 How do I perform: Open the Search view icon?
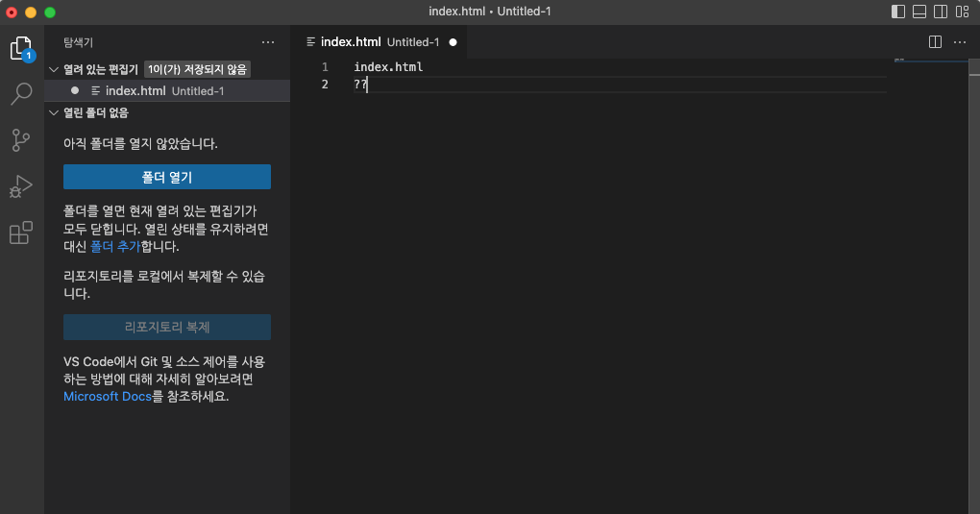(21, 94)
